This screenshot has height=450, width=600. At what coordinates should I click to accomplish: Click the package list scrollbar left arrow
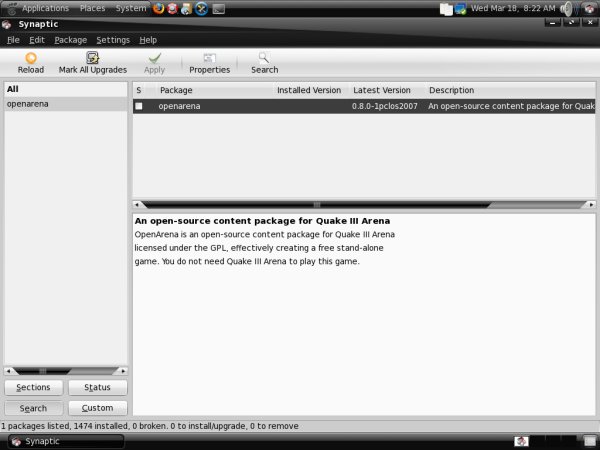(137, 205)
